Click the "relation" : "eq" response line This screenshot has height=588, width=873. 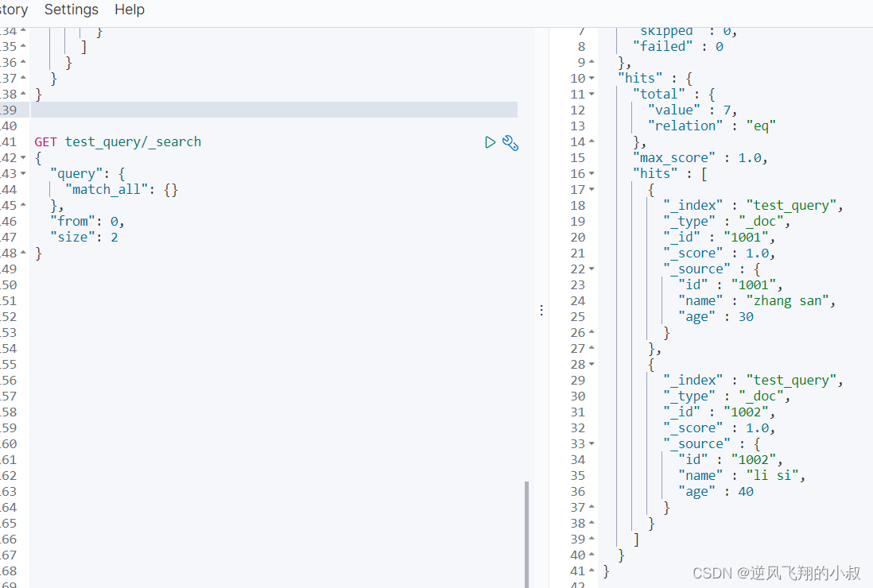click(x=712, y=126)
